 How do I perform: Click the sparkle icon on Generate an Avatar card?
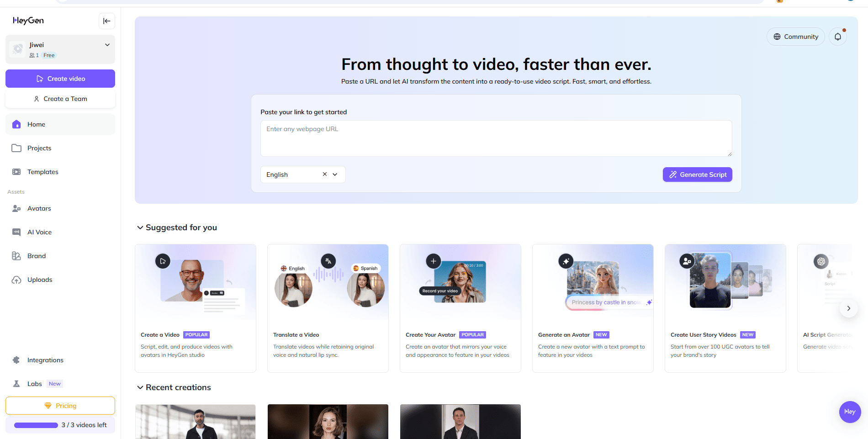tap(566, 261)
